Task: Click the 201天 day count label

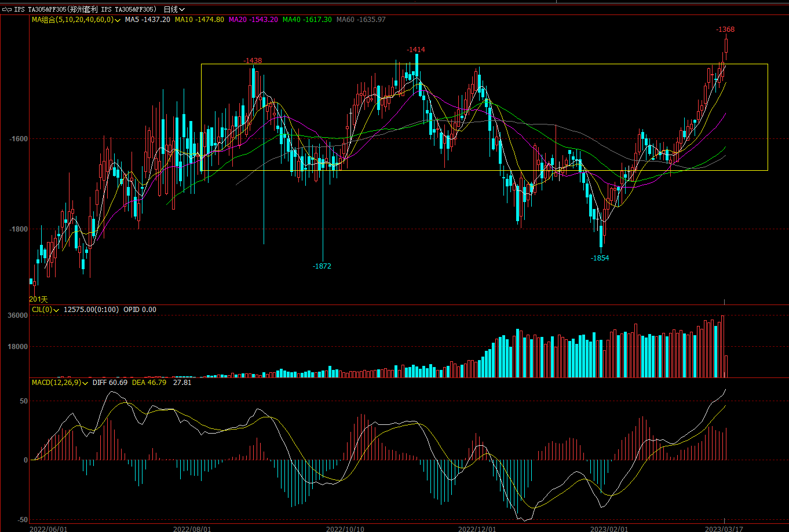Action: coord(38,299)
